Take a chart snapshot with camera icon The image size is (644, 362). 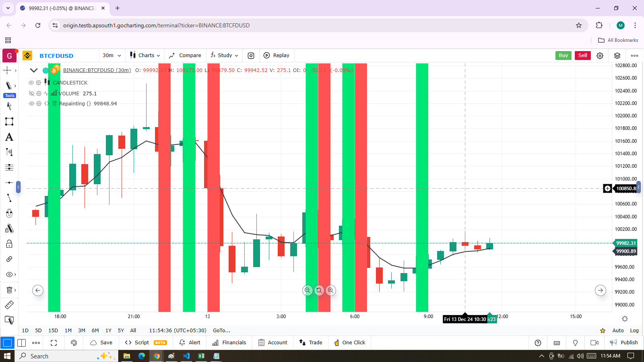[251, 56]
